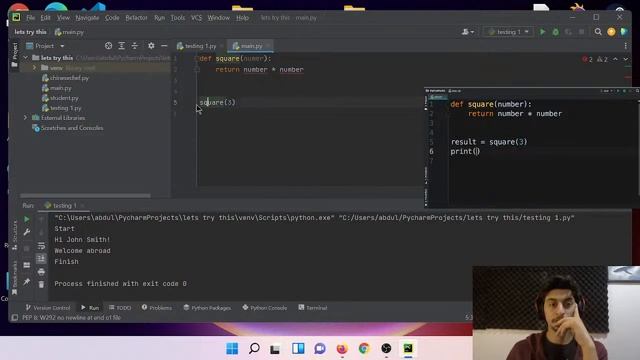
Task: Select opened file target icon in Project panel
Action: (108, 46)
